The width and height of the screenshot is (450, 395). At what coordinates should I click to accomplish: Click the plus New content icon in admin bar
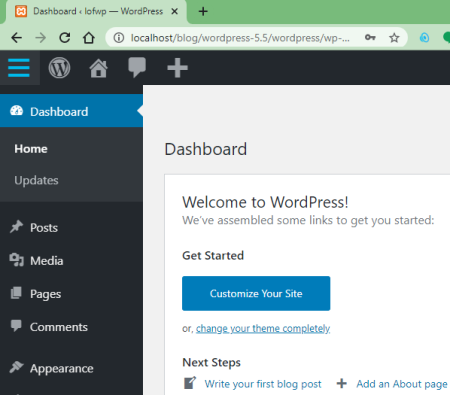tap(177, 68)
